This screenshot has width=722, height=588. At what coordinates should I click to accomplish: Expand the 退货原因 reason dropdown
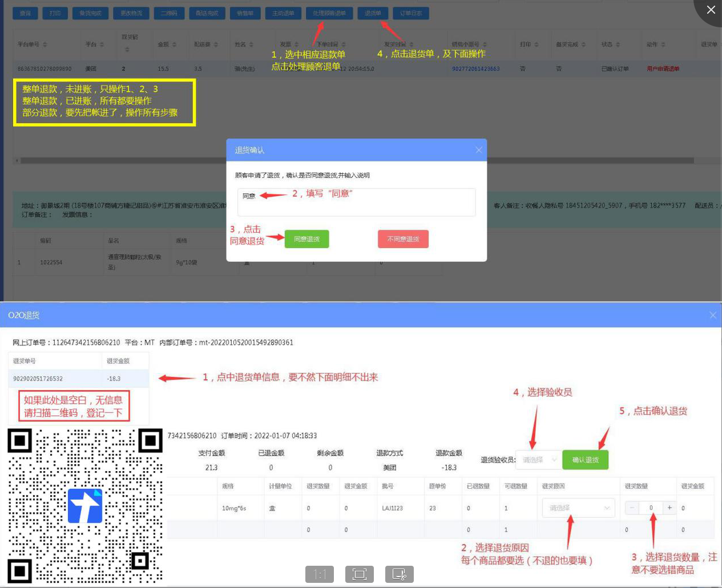(578, 508)
